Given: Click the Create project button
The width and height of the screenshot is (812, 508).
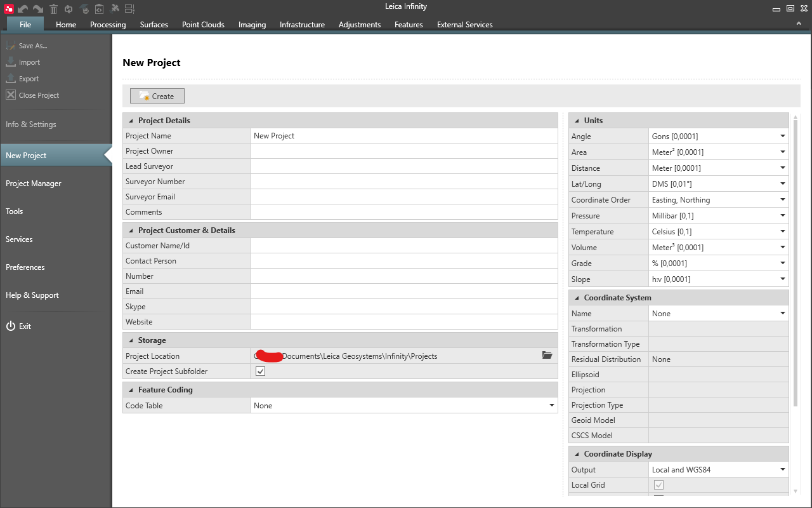Looking at the screenshot, I should [x=157, y=96].
